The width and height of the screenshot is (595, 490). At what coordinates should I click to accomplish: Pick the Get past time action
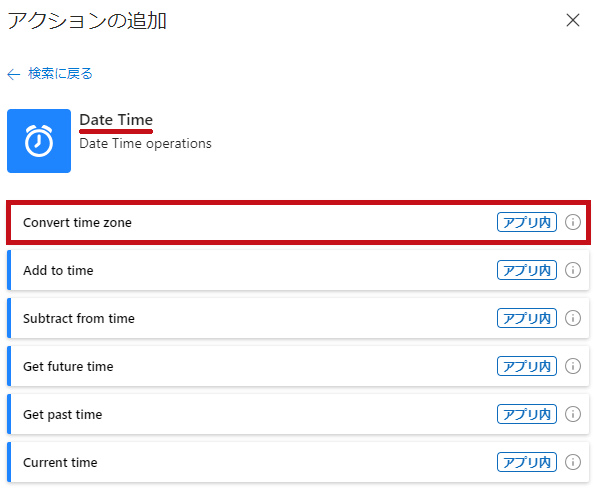coord(298,414)
